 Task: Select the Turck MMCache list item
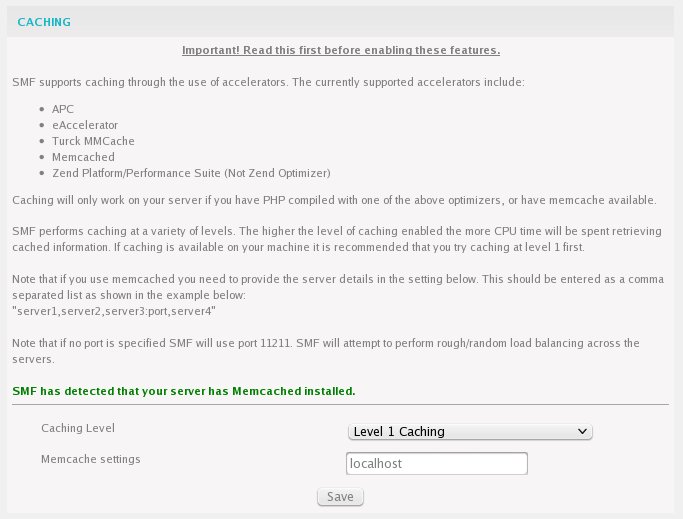point(93,141)
